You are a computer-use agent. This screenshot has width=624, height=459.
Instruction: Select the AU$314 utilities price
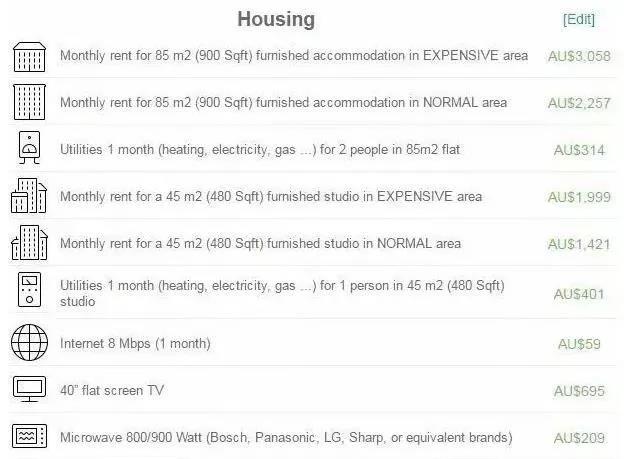(x=579, y=150)
